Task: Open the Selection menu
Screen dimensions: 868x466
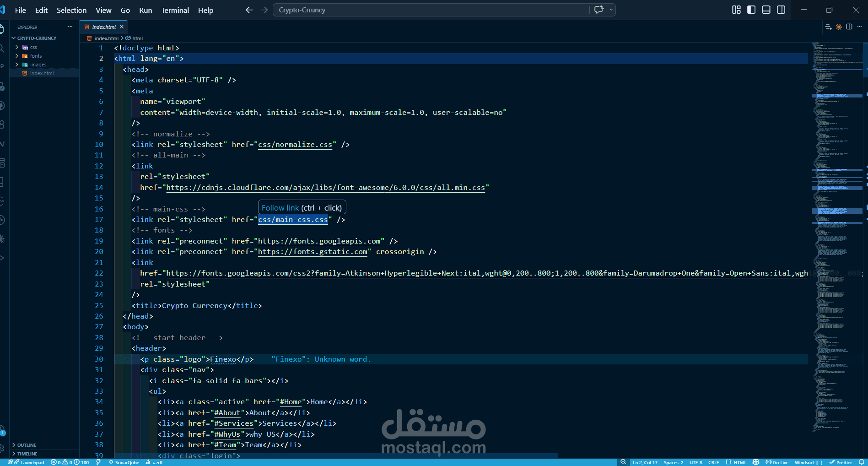Action: 71,10
